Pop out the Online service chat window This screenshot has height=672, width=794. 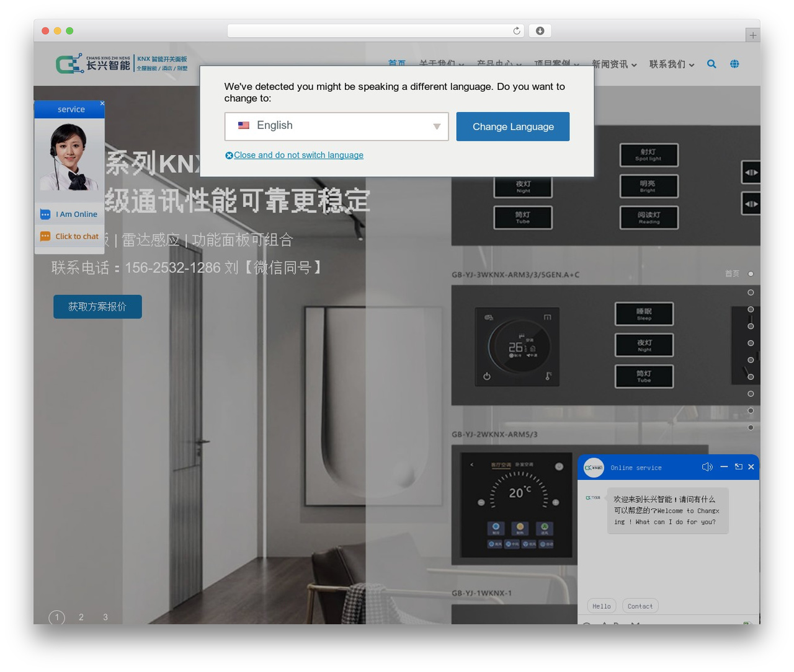(x=738, y=467)
